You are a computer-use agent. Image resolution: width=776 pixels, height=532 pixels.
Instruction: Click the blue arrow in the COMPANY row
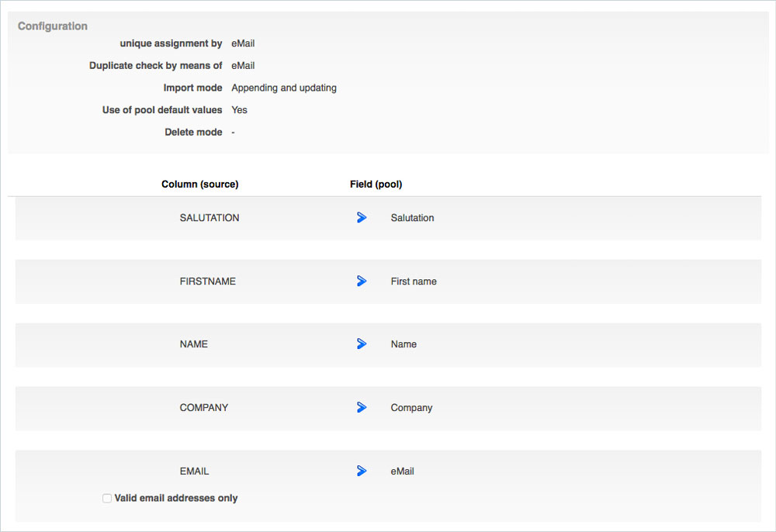(362, 408)
